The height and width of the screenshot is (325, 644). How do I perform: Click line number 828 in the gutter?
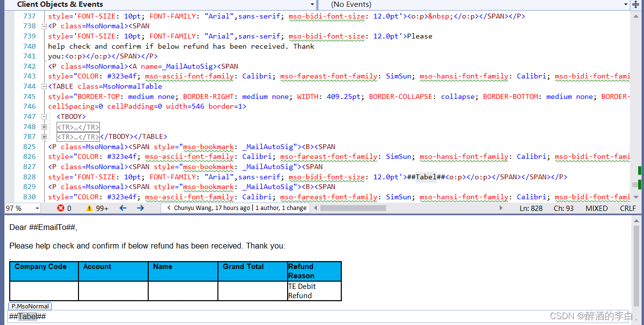[29, 177]
